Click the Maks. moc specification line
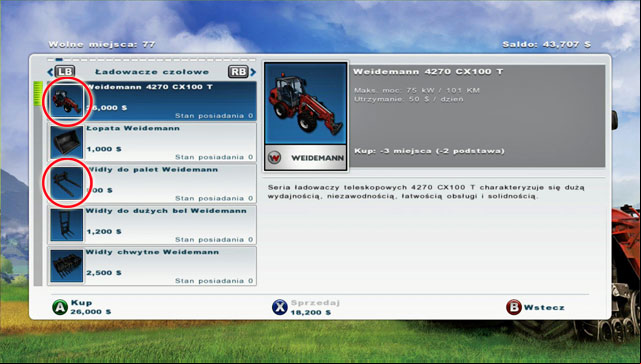This screenshot has width=641, height=364. tap(417, 90)
